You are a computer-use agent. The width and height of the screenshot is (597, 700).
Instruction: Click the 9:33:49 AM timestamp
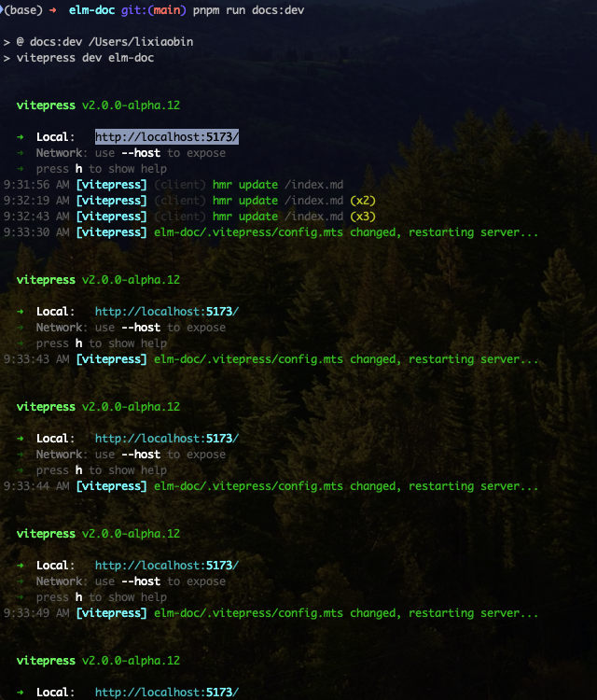pyautogui.click(x=36, y=613)
